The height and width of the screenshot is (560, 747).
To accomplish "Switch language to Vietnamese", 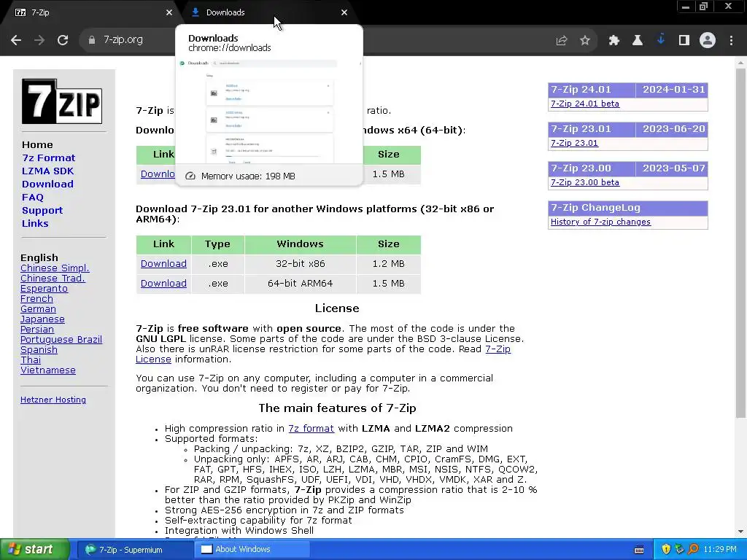I will pyautogui.click(x=48, y=370).
